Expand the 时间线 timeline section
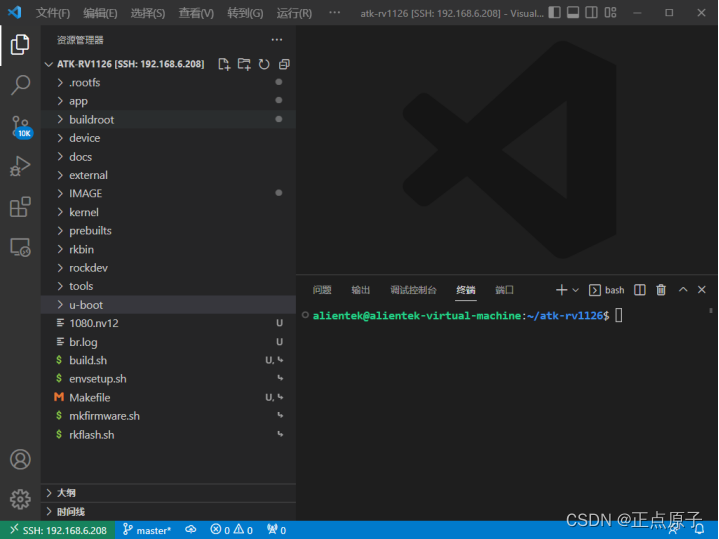This screenshot has width=719, height=539. coord(168,512)
